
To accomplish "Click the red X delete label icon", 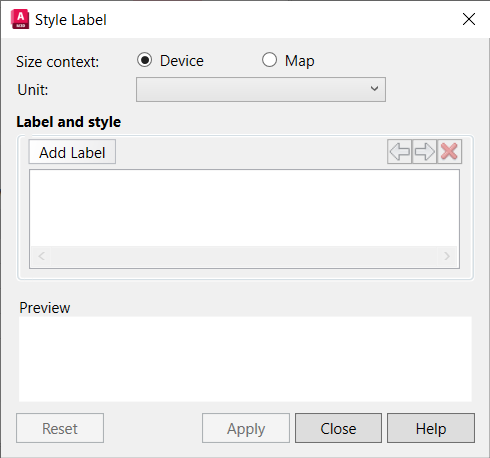I will click(x=449, y=152).
